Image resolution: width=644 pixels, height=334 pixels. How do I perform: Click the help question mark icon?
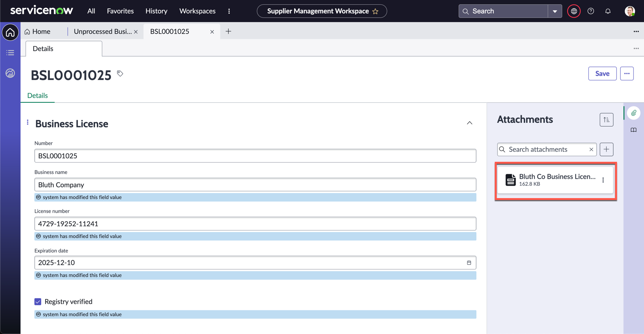[x=591, y=11]
